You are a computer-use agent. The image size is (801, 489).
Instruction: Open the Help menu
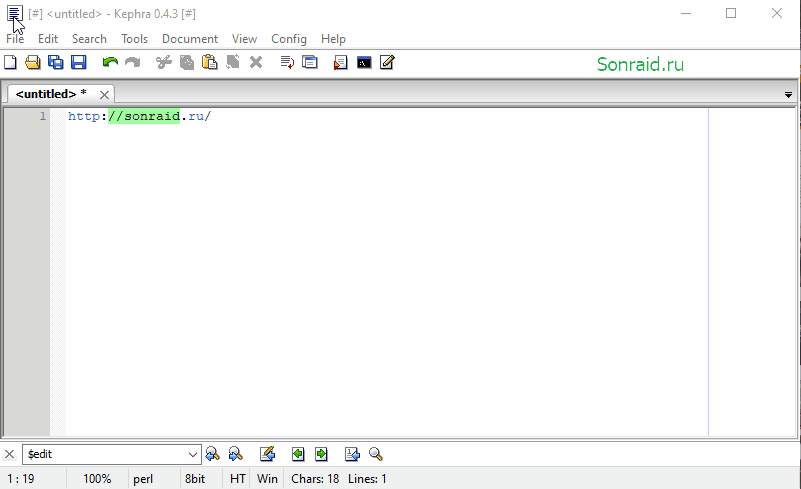click(333, 39)
